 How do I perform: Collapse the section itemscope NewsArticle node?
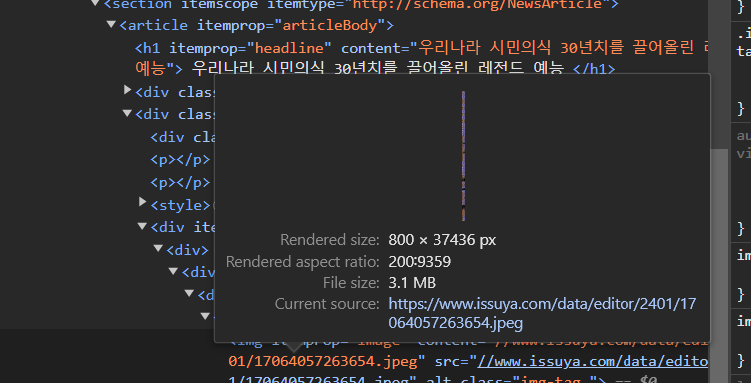click(x=95, y=3)
